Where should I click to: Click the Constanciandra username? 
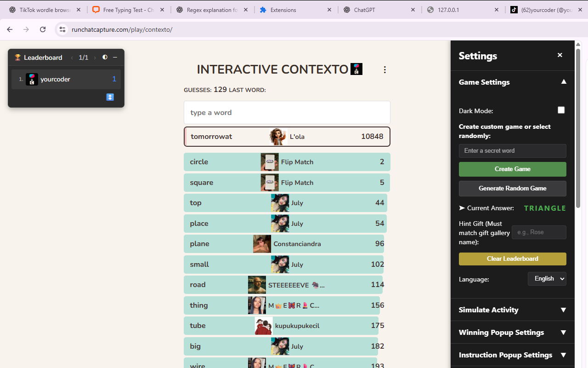pos(297,244)
